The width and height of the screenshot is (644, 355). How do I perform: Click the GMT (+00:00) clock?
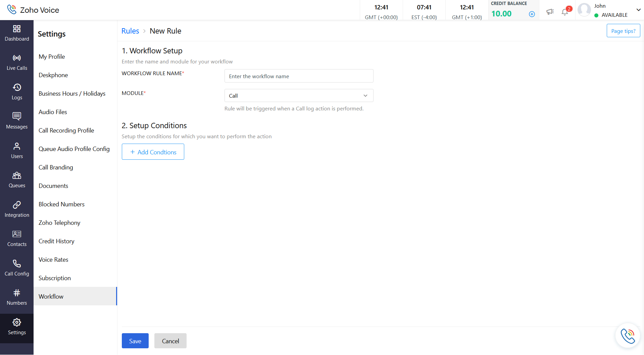click(381, 12)
